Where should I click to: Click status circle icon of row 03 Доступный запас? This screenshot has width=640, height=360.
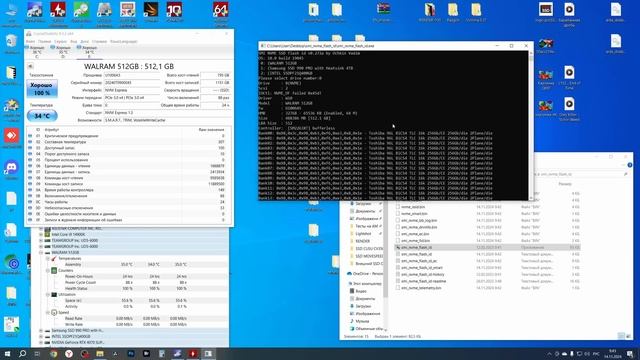(30, 148)
